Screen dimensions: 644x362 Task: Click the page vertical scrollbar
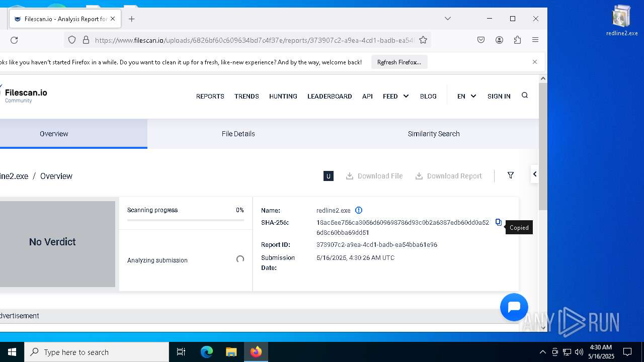[543, 146]
